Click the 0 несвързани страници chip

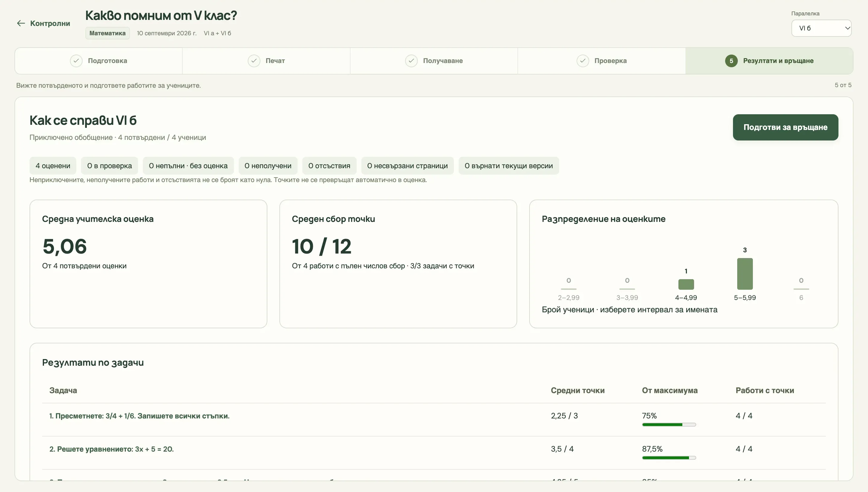(x=407, y=166)
